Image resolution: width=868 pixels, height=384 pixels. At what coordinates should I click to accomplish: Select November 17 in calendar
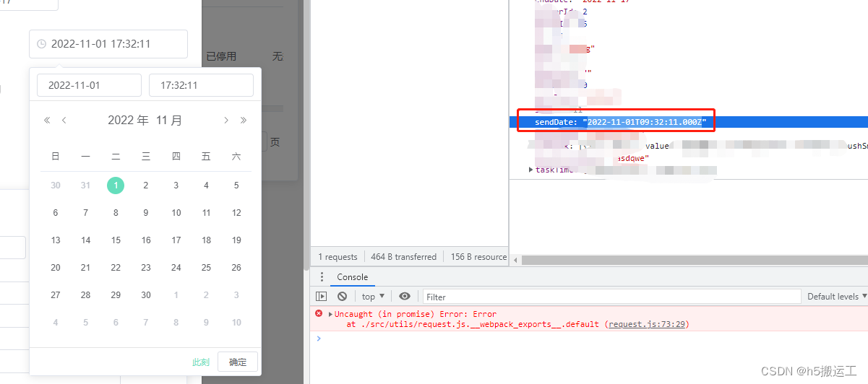tap(176, 240)
